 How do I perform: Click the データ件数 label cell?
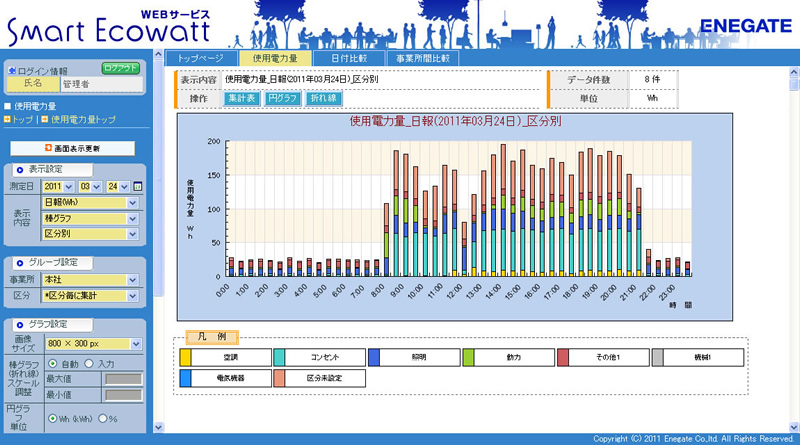point(589,80)
